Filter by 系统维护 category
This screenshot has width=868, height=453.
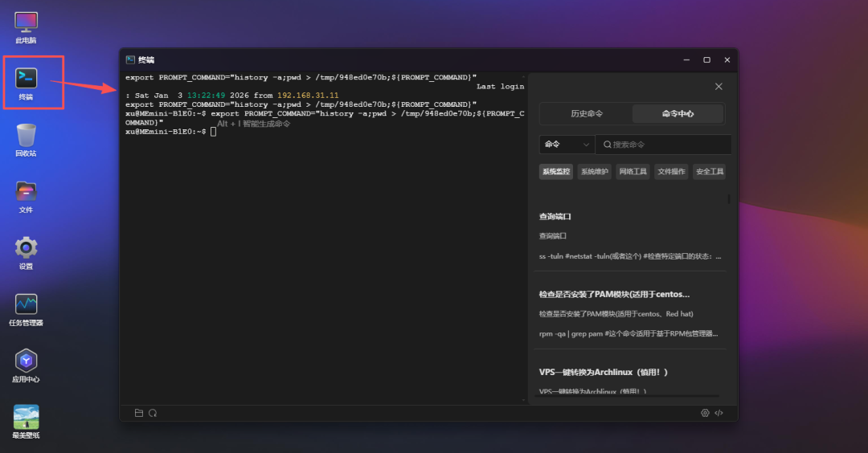595,171
